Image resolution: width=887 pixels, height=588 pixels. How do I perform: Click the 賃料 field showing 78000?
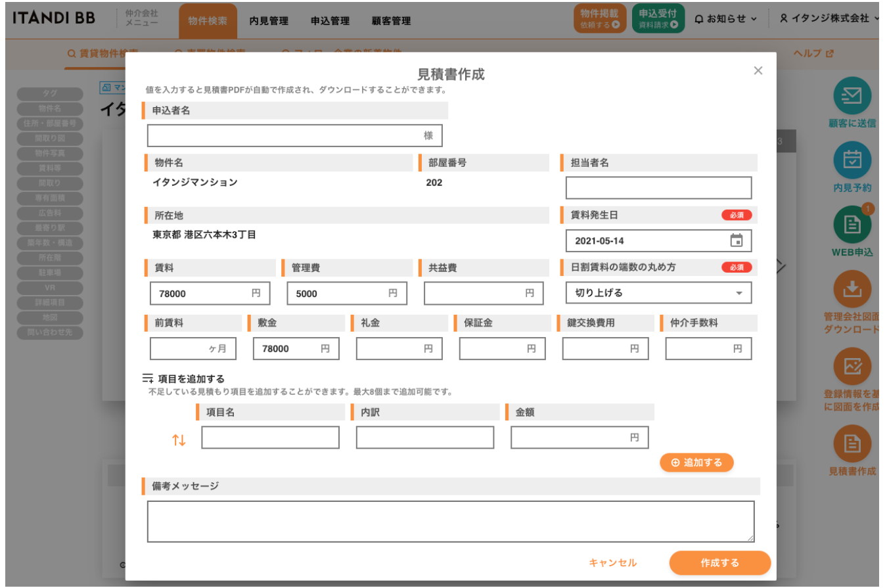[210, 294]
